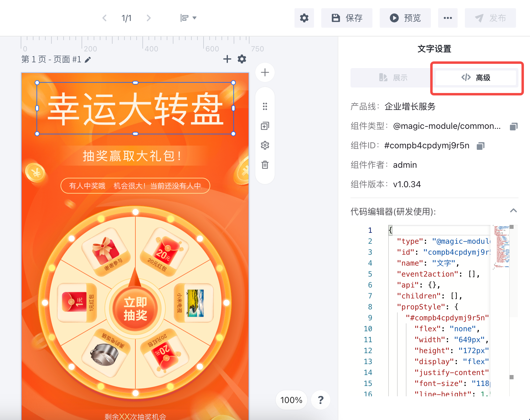
Task: Select the 抽奖赢取大礼包 subtitle text
Action: (x=132, y=156)
